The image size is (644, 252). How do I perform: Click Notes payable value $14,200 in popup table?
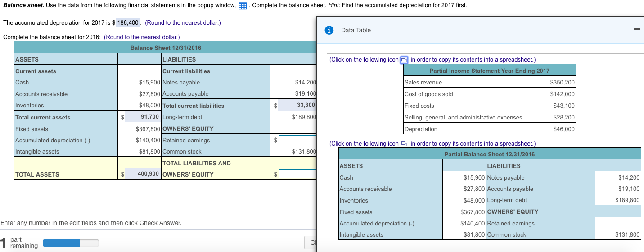pos(629,177)
